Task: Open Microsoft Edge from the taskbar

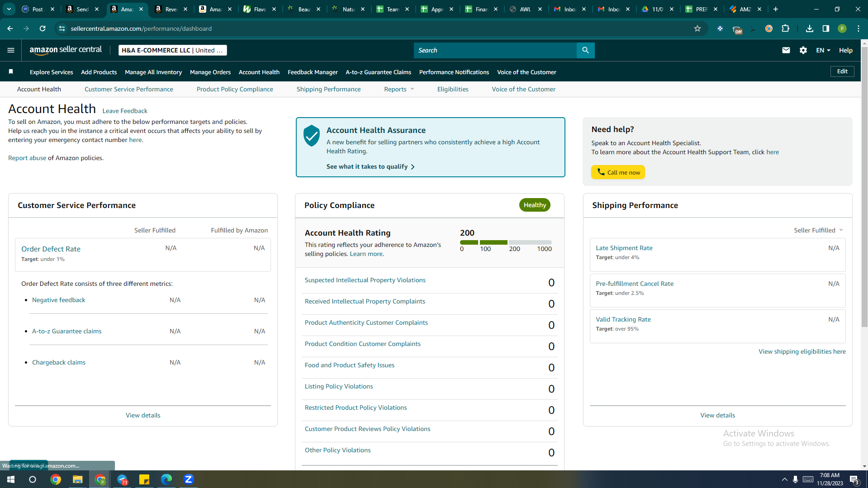Action: [x=166, y=479]
